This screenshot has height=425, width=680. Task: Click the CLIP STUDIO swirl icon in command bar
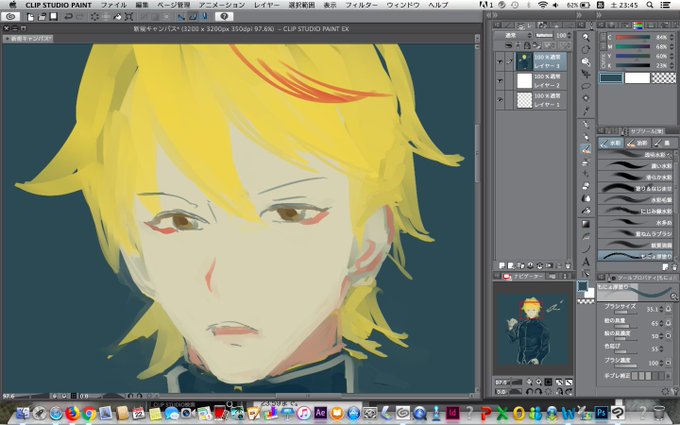(x=10, y=16)
